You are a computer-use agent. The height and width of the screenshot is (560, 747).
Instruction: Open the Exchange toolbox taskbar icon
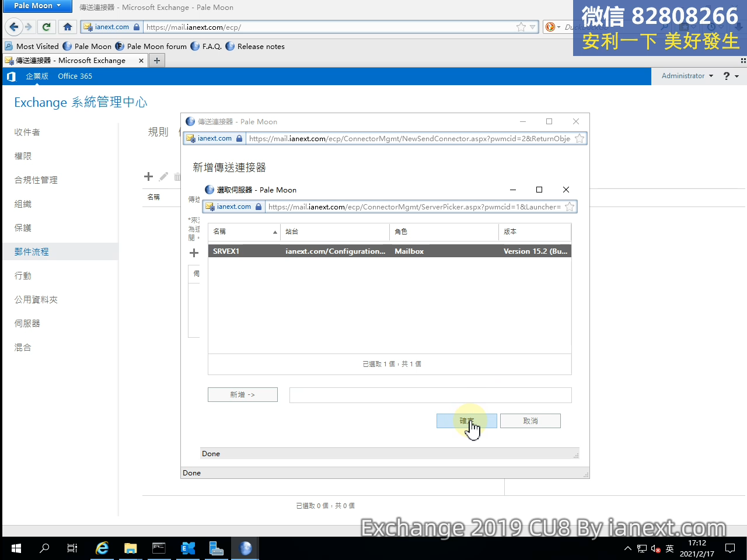188,548
